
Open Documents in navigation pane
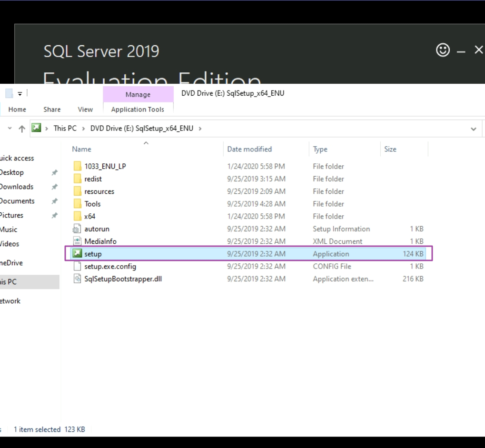point(17,201)
